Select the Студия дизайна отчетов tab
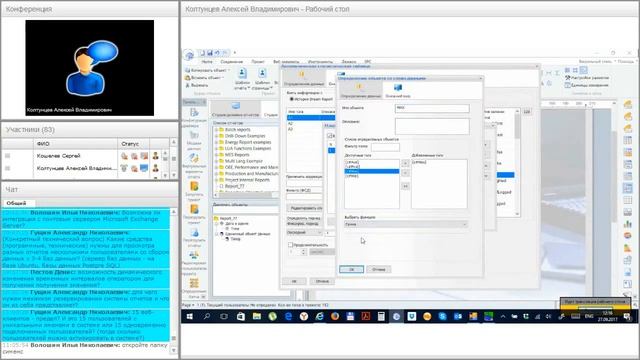 (236, 110)
